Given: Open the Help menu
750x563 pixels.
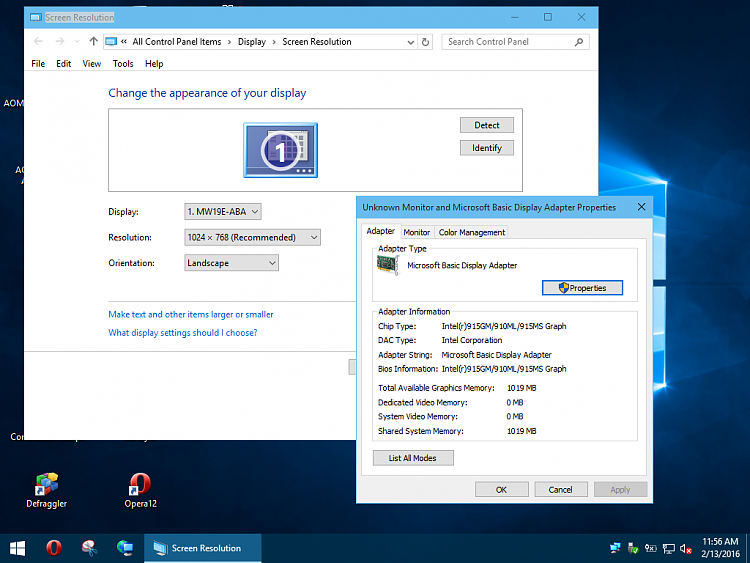Looking at the screenshot, I should pyautogui.click(x=154, y=64).
